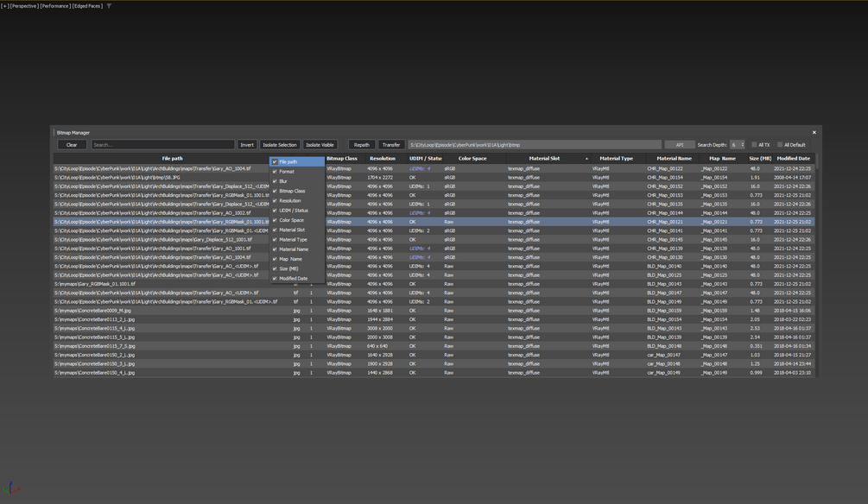
Task: Open the Performance viewport label menu
Action: pyautogui.click(x=54, y=6)
